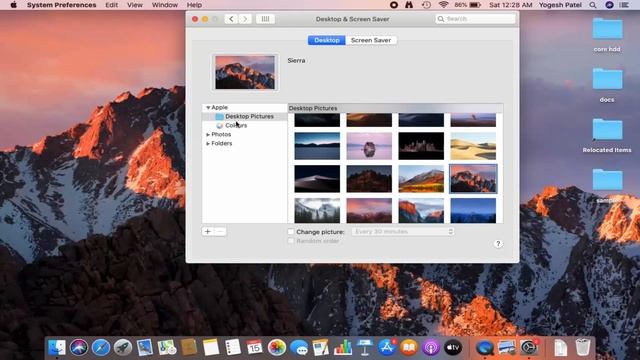Choose the misty grey Yosemite wallpaper
The width and height of the screenshot is (640, 360).
coord(317,211)
